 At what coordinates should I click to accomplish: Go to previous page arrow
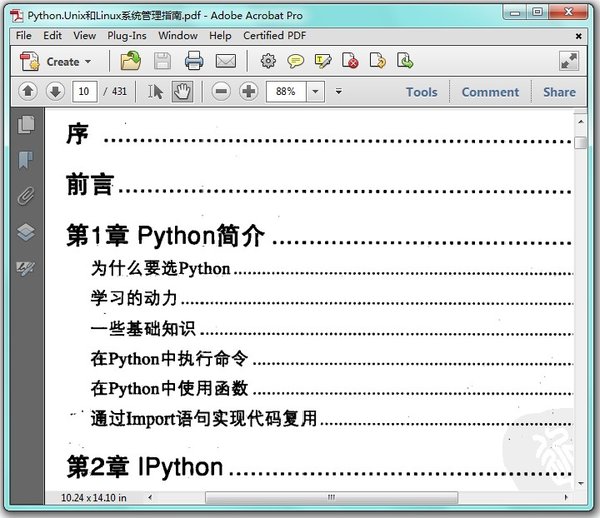pos(28,91)
